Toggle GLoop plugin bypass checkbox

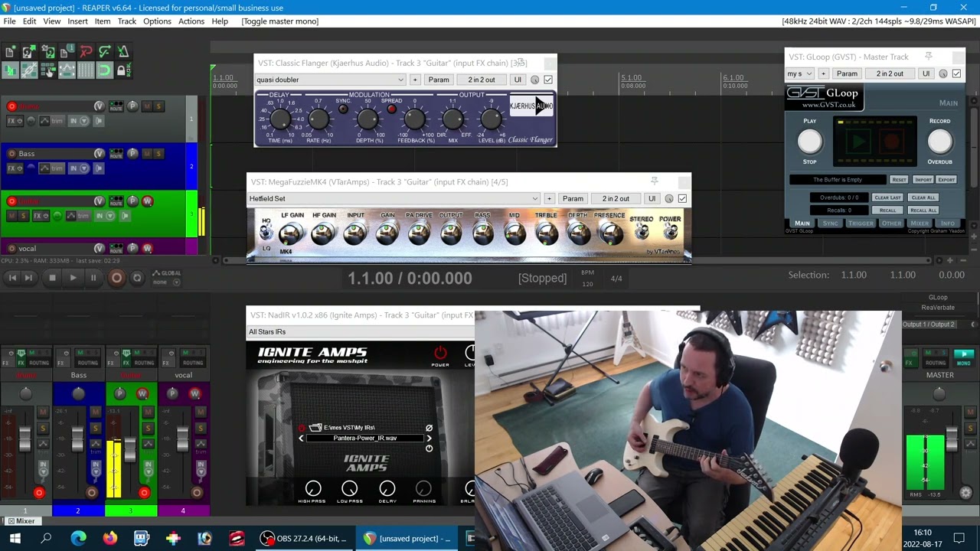956,73
